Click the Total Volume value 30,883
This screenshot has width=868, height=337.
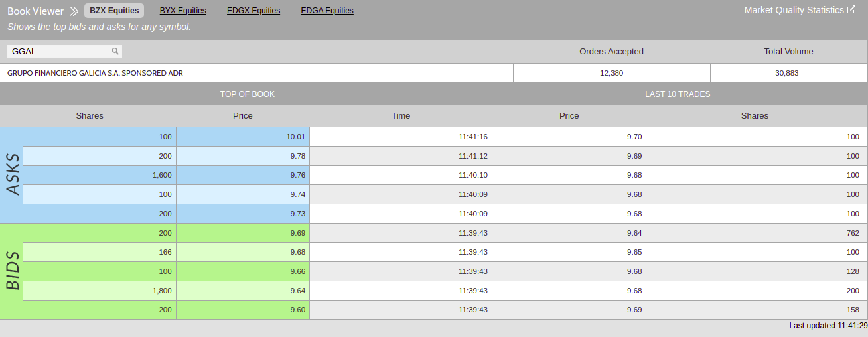click(x=786, y=73)
